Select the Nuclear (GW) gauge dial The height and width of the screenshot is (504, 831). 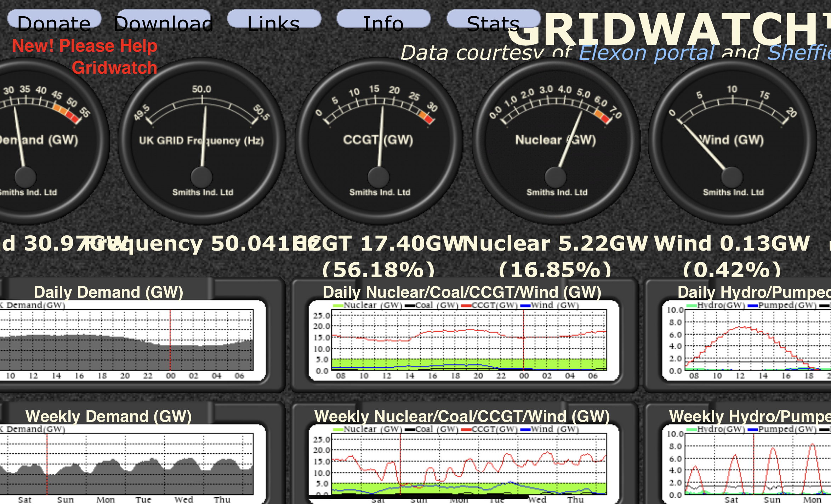pyautogui.click(x=556, y=142)
